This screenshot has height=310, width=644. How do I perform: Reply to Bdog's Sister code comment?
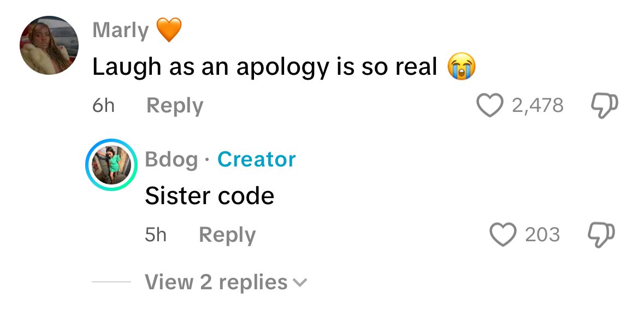click(x=227, y=235)
